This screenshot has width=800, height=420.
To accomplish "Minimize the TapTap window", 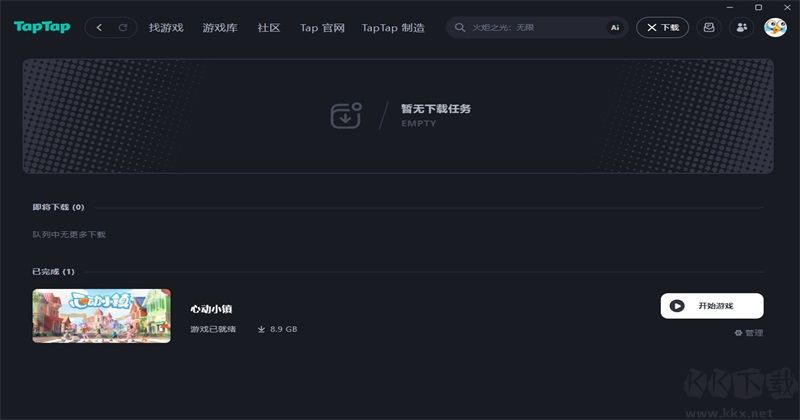I will click(x=730, y=7).
